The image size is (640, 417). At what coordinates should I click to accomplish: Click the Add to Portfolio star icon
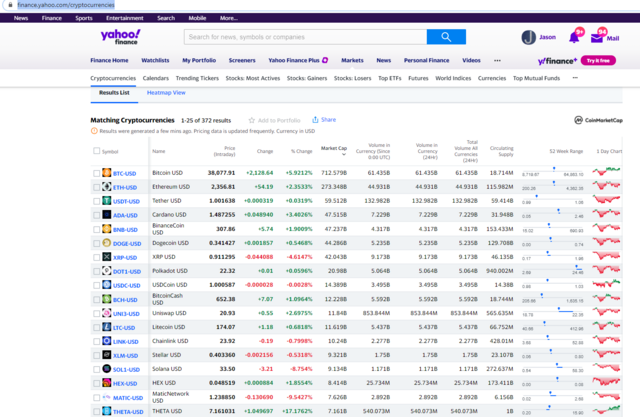click(x=251, y=120)
